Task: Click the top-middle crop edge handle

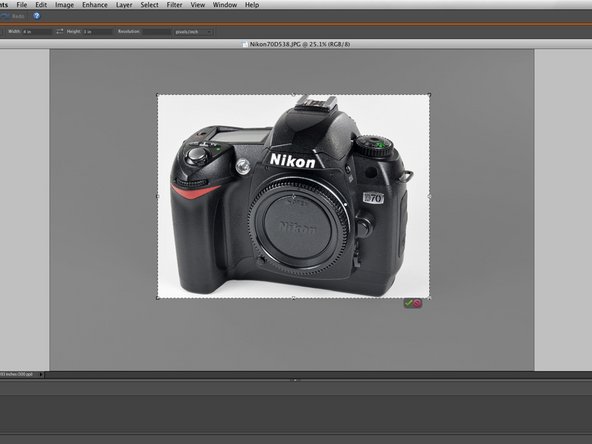Action: click(x=293, y=94)
